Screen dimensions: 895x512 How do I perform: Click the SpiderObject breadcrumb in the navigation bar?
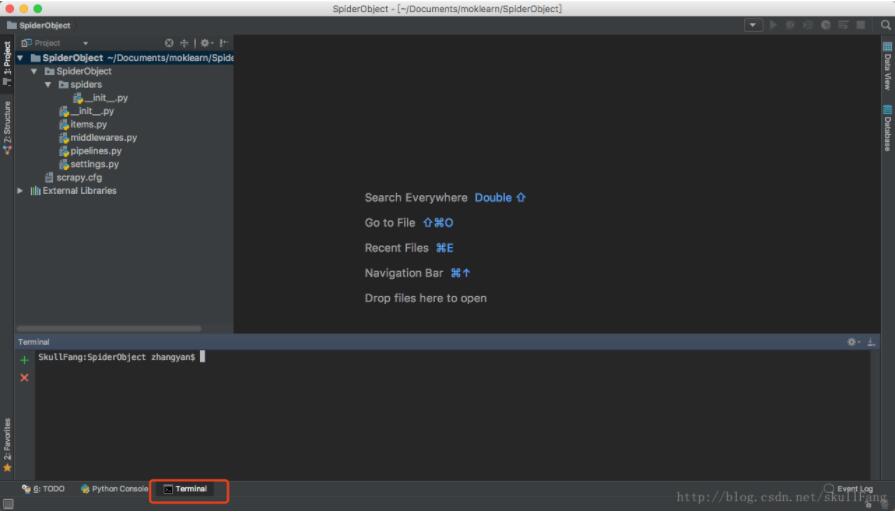[x=39, y=25]
